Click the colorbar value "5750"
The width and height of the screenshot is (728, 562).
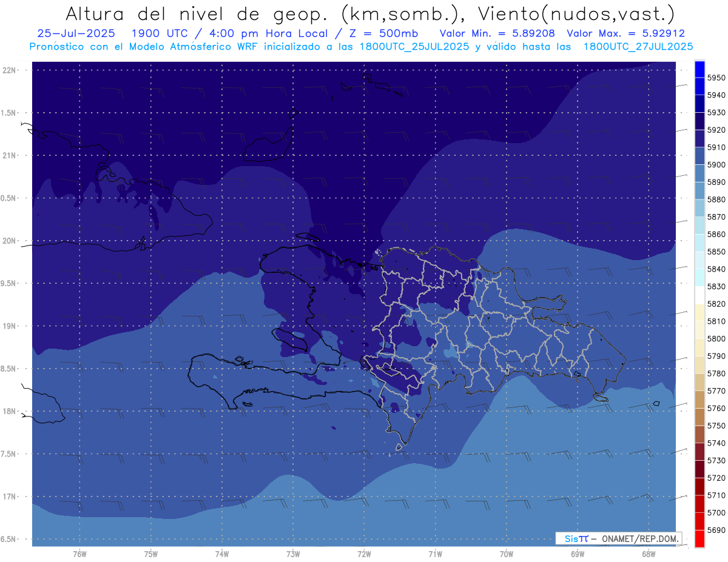(x=716, y=426)
